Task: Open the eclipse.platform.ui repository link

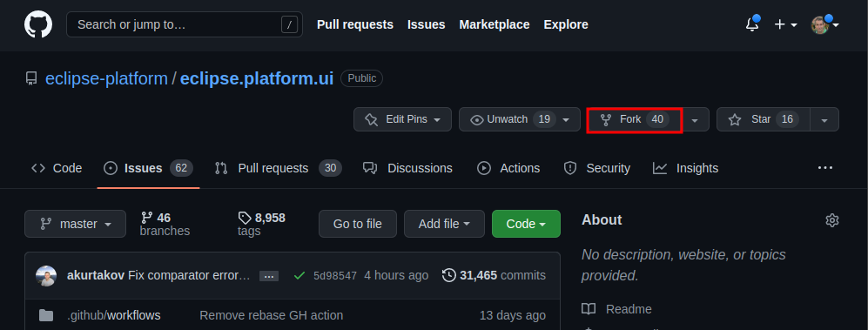Action: pyautogui.click(x=257, y=78)
